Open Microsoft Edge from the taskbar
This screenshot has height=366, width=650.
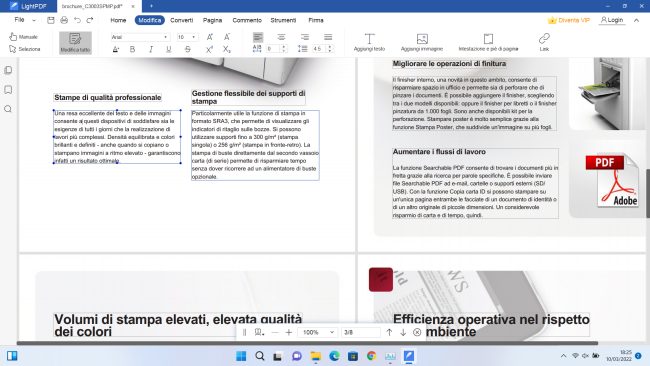pyautogui.click(x=334, y=356)
